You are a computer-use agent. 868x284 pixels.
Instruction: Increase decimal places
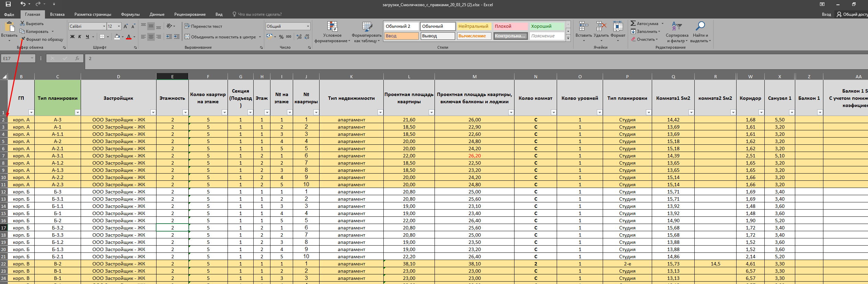pos(299,37)
